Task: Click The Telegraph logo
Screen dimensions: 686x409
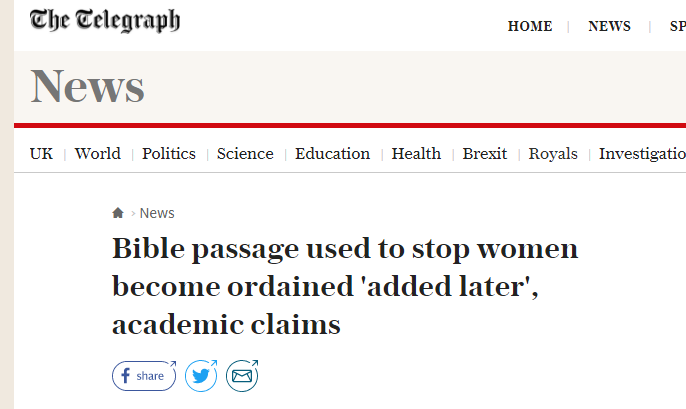Action: coord(105,21)
